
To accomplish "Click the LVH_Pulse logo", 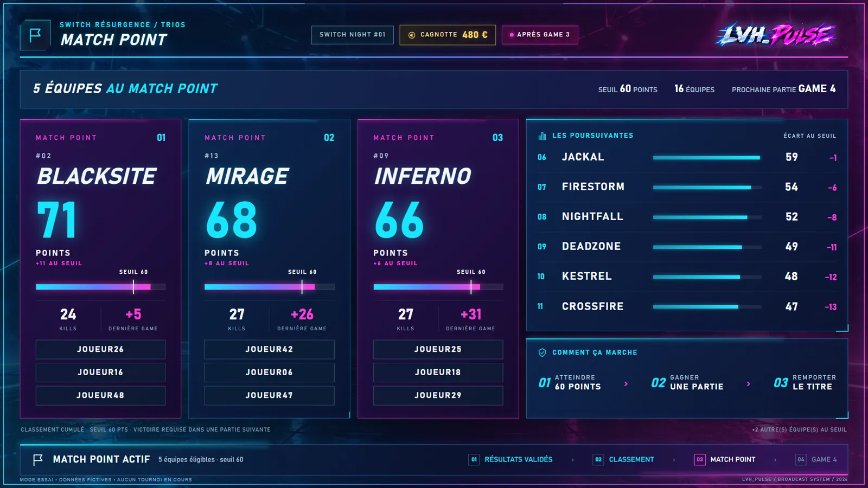I will coord(776,35).
